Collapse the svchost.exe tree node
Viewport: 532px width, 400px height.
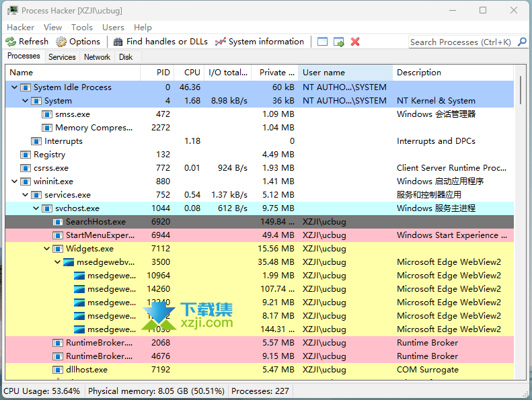pyautogui.click(x=36, y=208)
